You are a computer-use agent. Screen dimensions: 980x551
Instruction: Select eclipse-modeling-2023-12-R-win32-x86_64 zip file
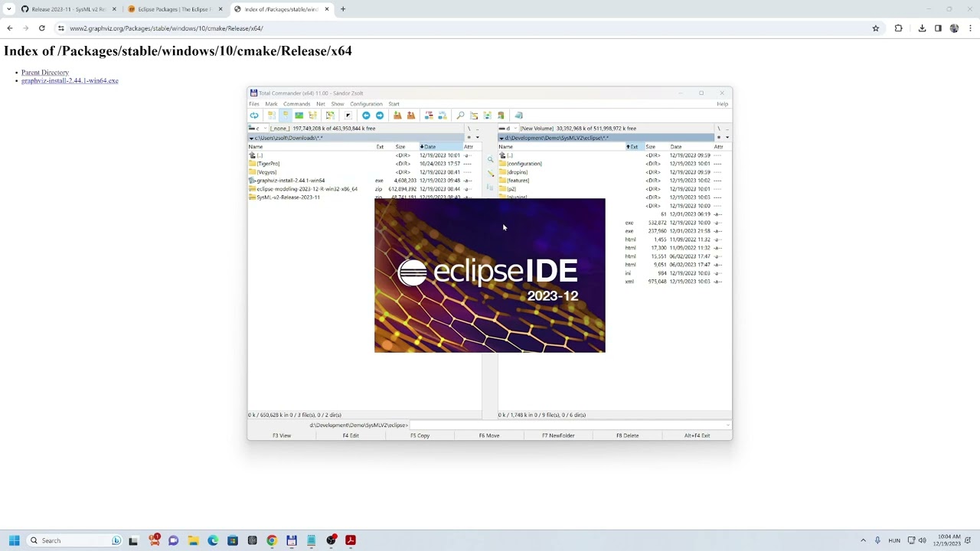[x=303, y=189]
